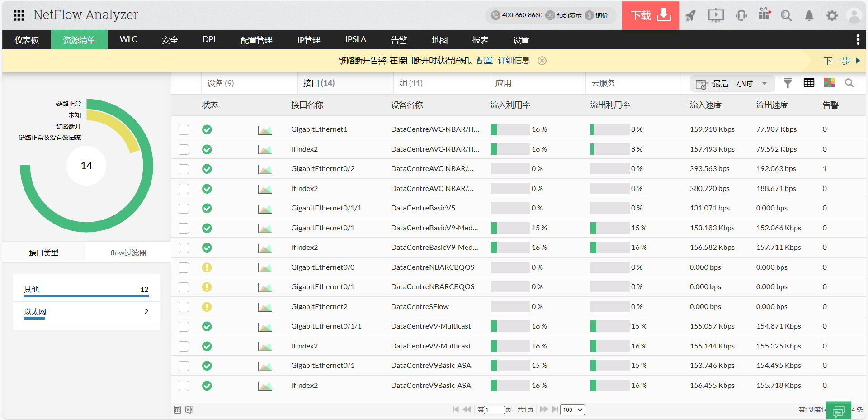This screenshot has height=420, width=868.
Task: Open the 配置 link in the alert banner
Action: (484, 60)
